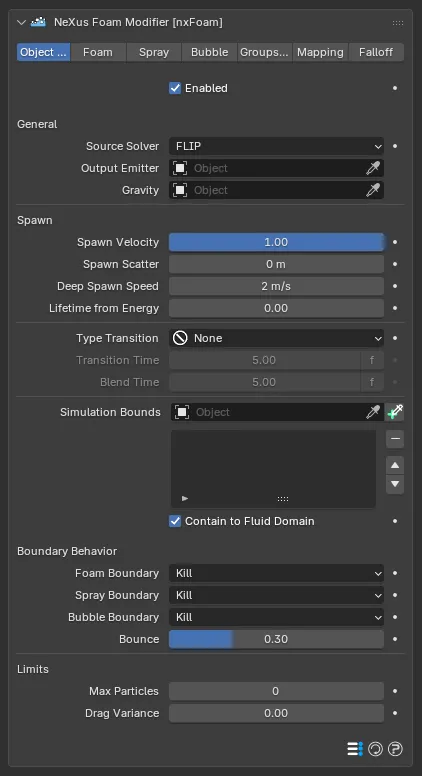Expand the list filter options triangle
Screen dimensions: 422x776
pos(185,498)
